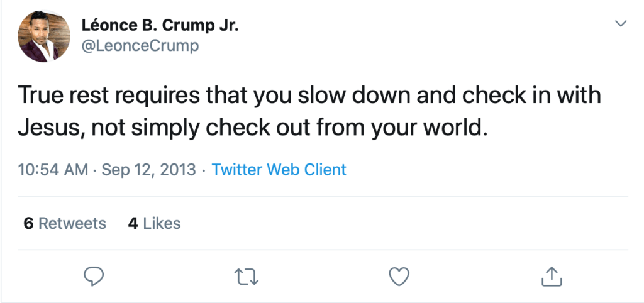Screen dimensions: 644x303
Task: Click the word "Likes" label
Action: (x=162, y=223)
